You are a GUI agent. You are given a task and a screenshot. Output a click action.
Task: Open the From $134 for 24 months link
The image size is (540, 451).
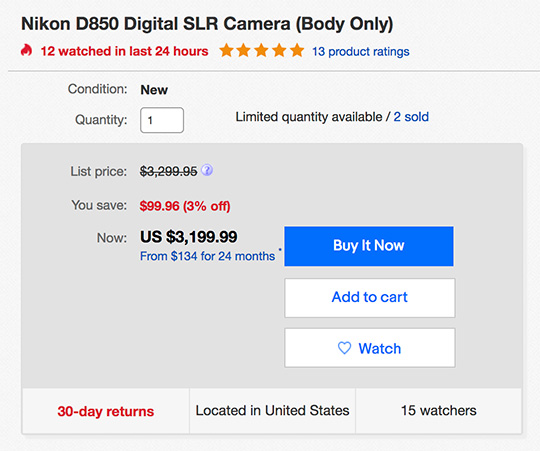click(x=207, y=256)
